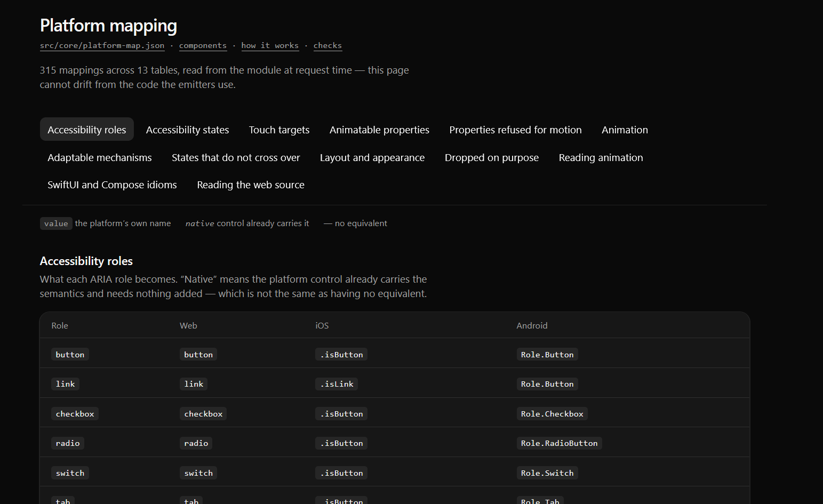The height and width of the screenshot is (504, 823).
Task: Click 'Role.Button' in the button row
Action: click(x=547, y=355)
